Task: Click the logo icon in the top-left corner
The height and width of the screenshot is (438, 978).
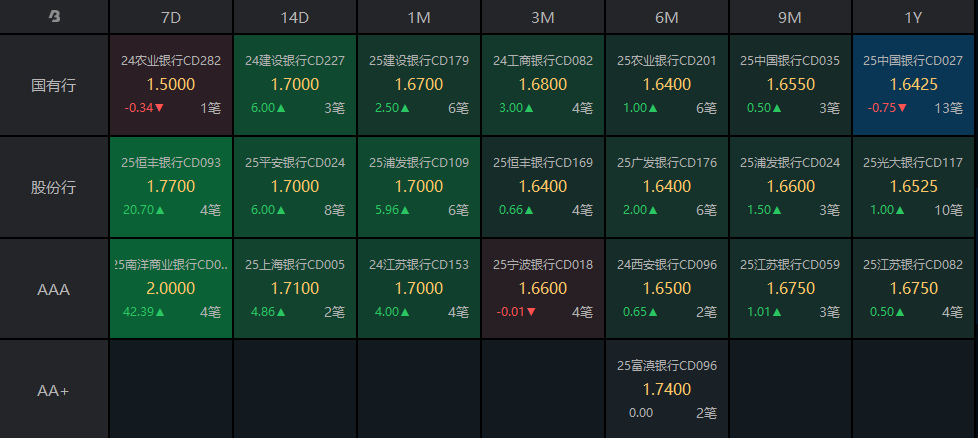Action: tap(54, 17)
